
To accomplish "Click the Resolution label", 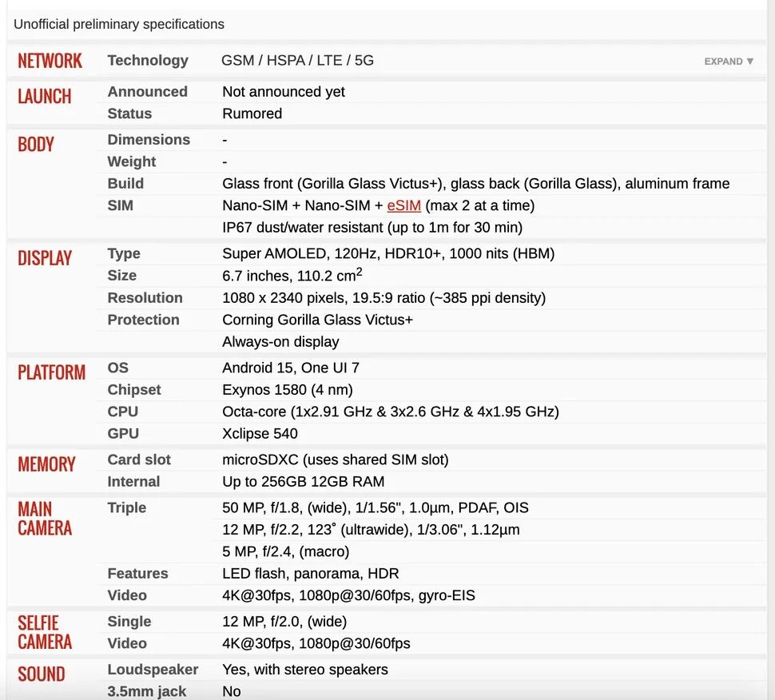I will point(145,297).
